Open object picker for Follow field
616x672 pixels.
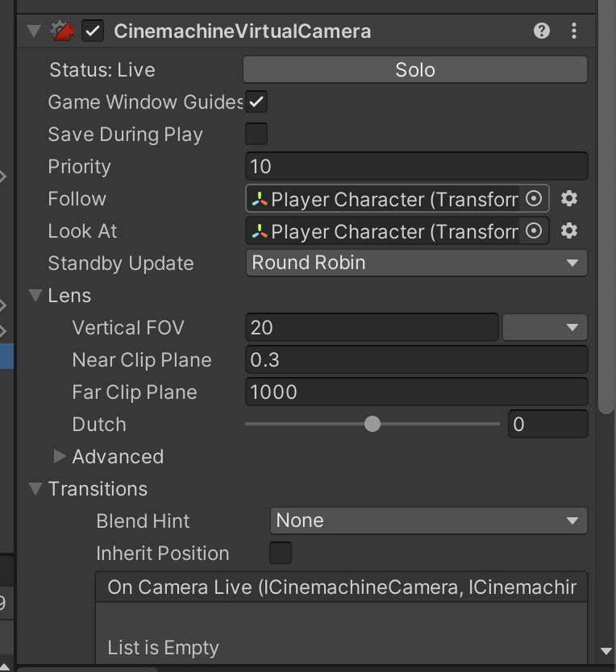click(534, 198)
